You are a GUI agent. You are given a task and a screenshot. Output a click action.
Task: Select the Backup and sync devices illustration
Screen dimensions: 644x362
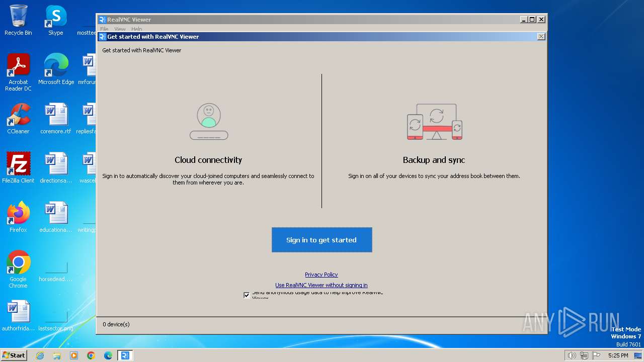[434, 122]
